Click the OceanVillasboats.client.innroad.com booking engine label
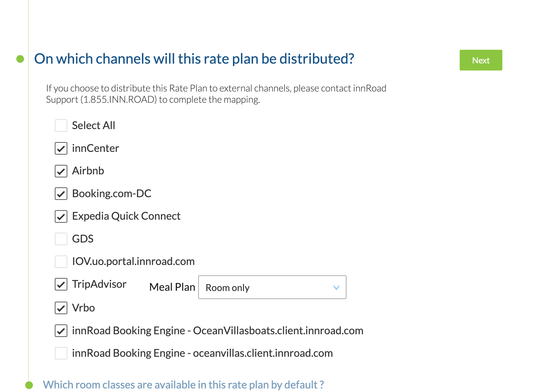The width and height of the screenshot is (540, 392). (x=218, y=331)
